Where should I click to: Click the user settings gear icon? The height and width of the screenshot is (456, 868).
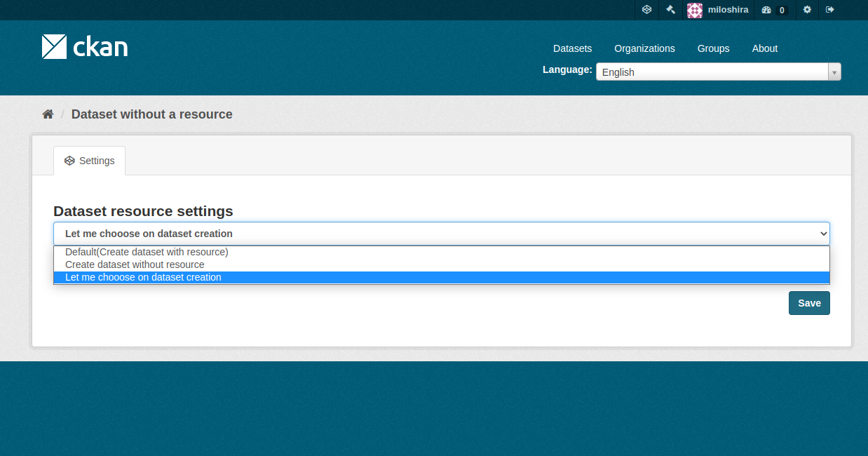806,10
